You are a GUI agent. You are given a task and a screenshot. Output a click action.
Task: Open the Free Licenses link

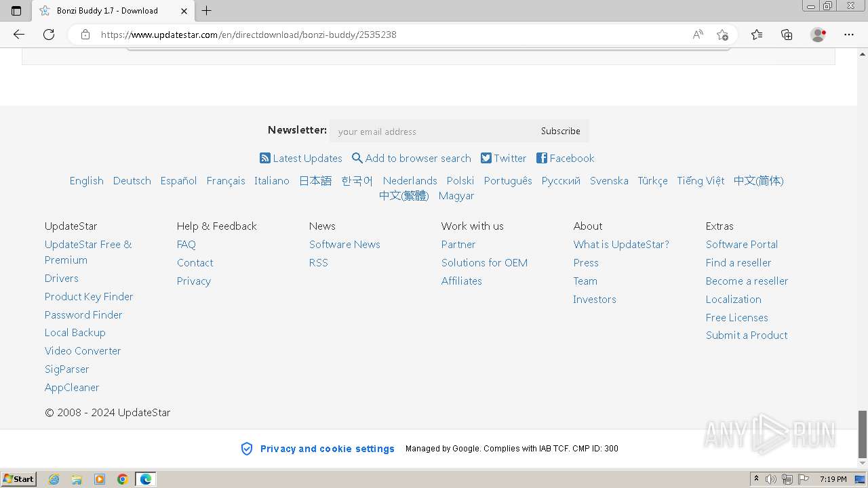737,317
